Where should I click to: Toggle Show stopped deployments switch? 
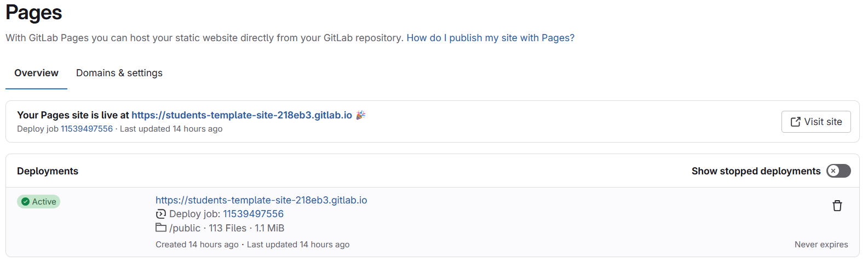[838, 171]
